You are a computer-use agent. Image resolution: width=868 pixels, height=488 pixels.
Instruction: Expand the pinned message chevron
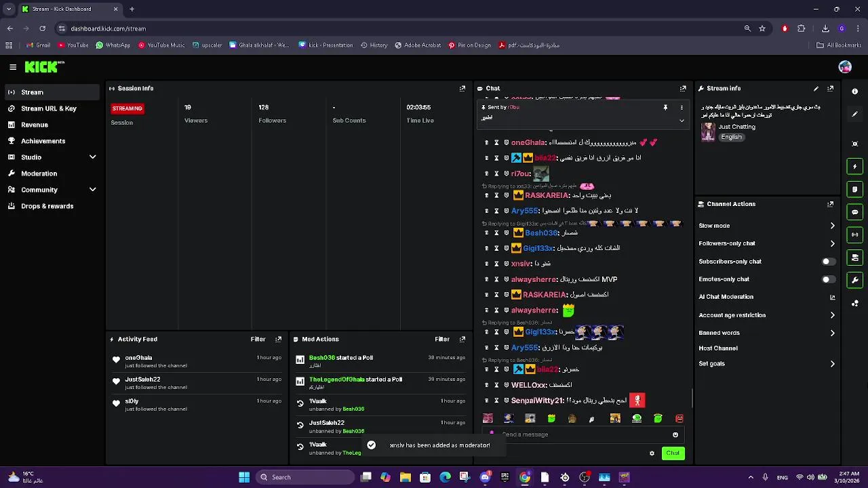pyautogui.click(x=682, y=121)
